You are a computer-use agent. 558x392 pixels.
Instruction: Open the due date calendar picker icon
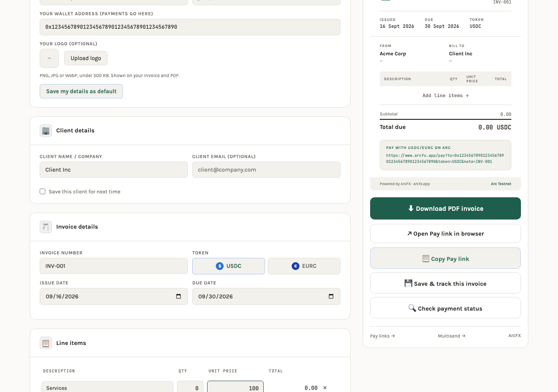(x=331, y=296)
